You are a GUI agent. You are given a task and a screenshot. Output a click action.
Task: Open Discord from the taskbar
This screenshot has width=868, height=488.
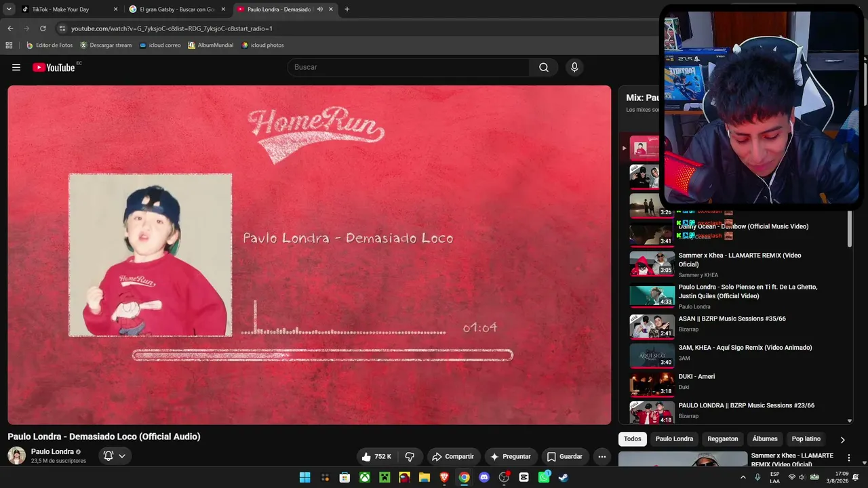click(484, 477)
